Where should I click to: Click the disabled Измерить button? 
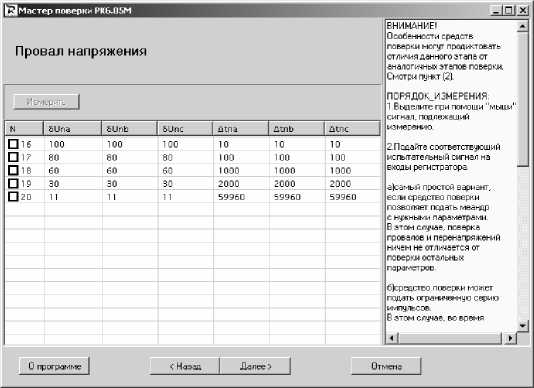pos(46,102)
